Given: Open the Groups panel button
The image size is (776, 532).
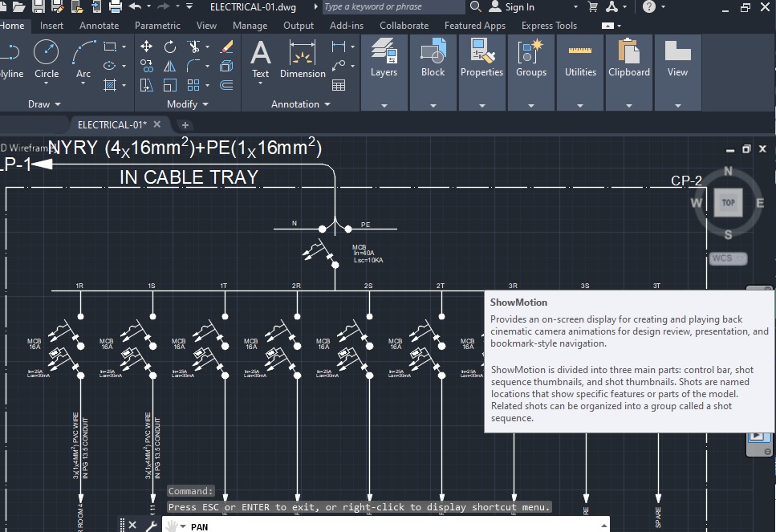Looking at the screenshot, I should click(x=531, y=72).
